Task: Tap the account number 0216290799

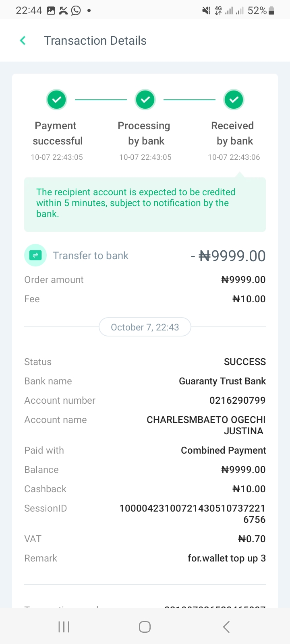Action: (237, 400)
